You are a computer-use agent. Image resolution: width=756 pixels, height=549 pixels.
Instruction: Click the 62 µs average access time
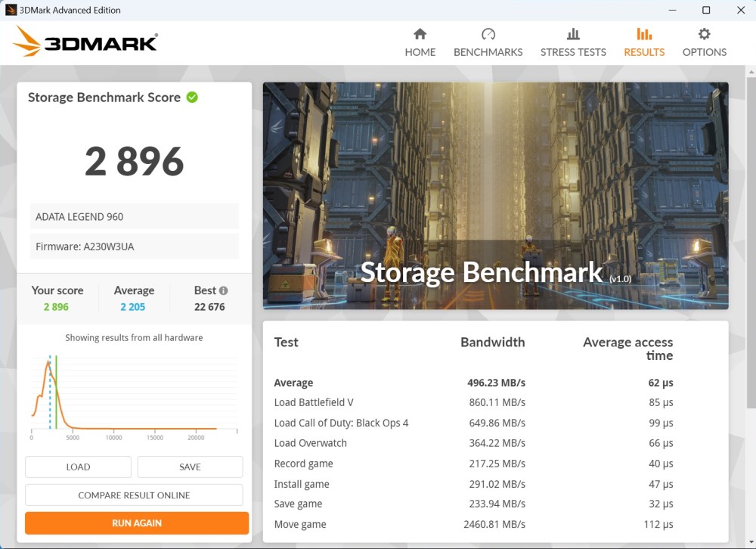tap(661, 383)
